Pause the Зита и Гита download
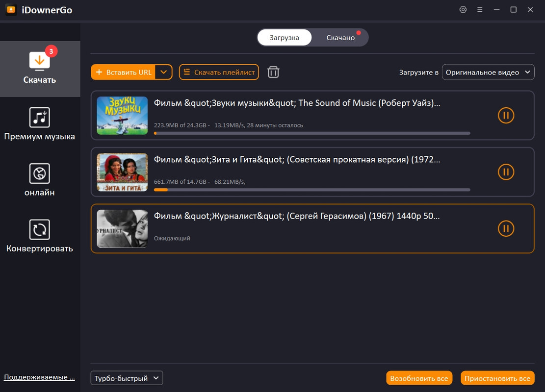This screenshot has width=545, height=392. [506, 172]
